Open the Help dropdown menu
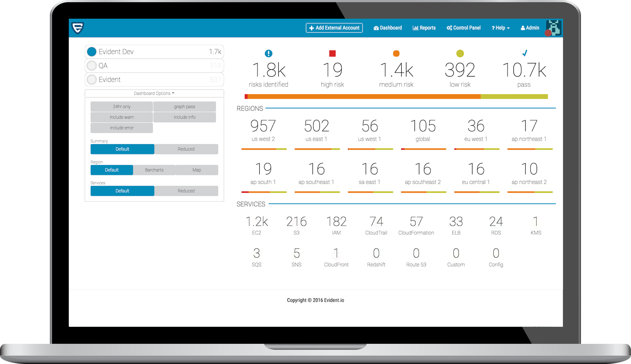 tap(500, 28)
